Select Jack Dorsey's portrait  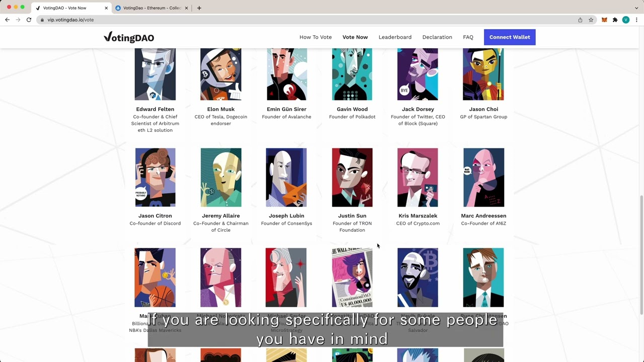(x=418, y=74)
